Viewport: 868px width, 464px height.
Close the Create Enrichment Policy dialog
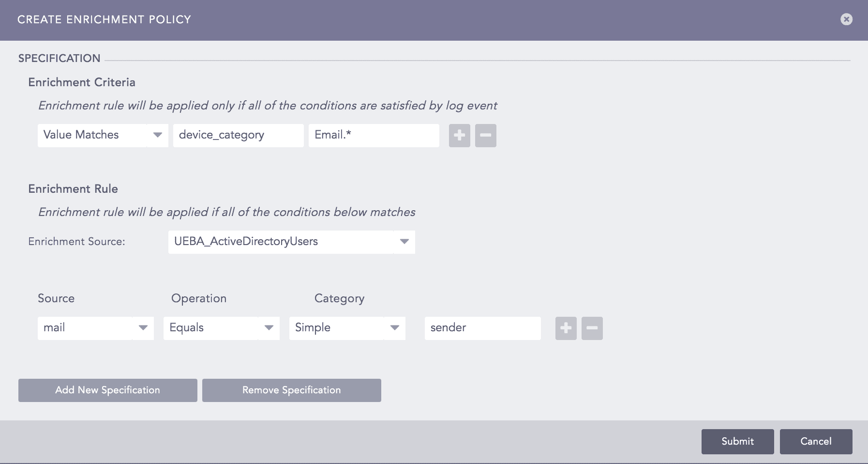(x=846, y=19)
